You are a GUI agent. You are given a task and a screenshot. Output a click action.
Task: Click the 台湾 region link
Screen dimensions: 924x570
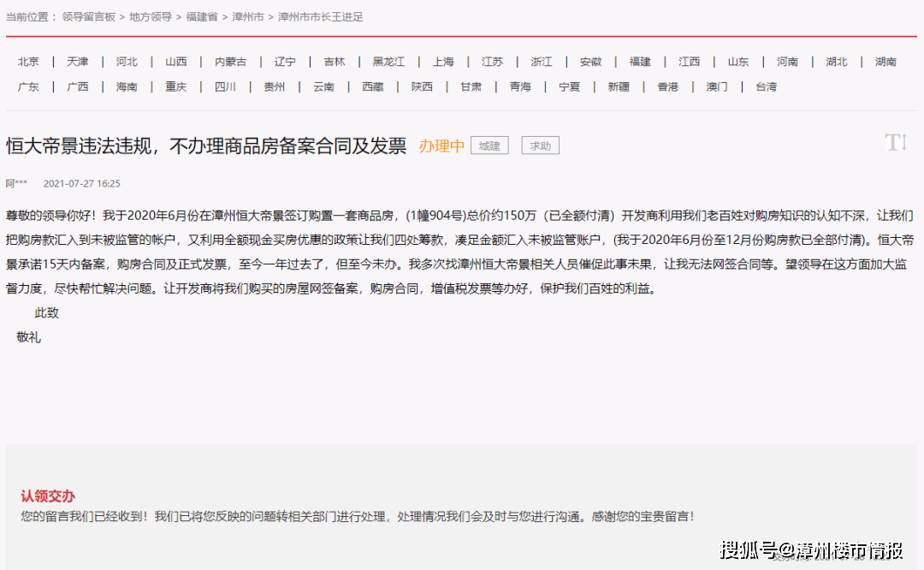point(767,86)
